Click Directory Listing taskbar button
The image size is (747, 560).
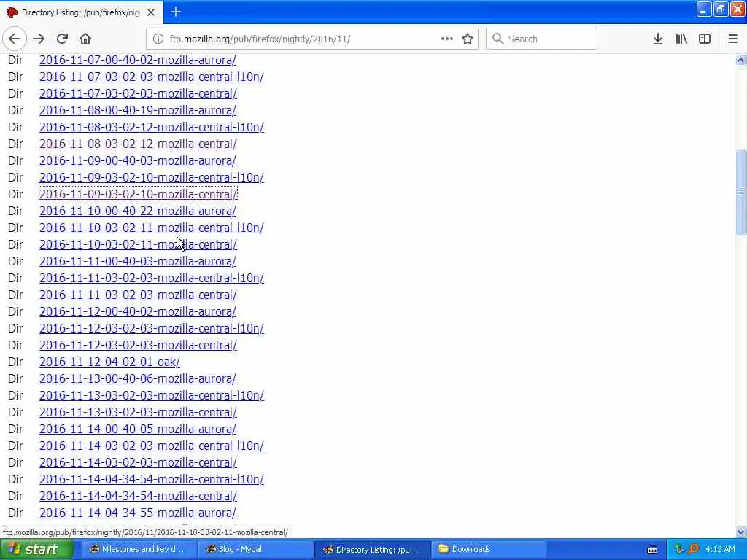372,549
